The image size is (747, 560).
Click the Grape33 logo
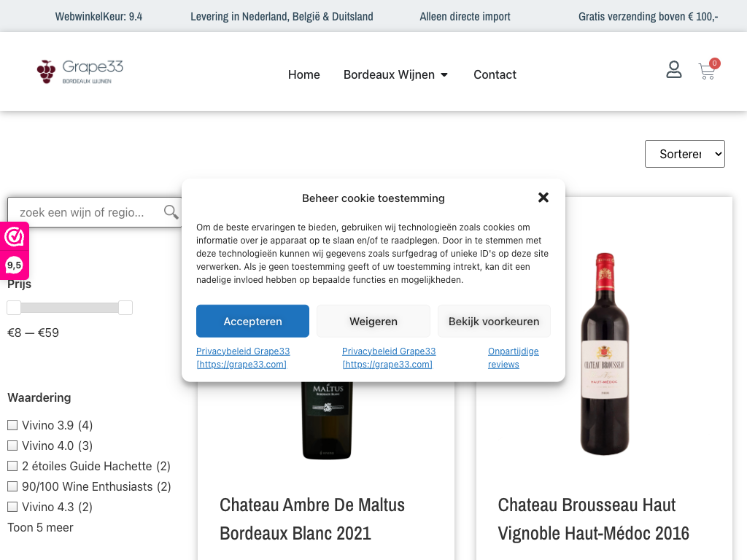tap(80, 71)
